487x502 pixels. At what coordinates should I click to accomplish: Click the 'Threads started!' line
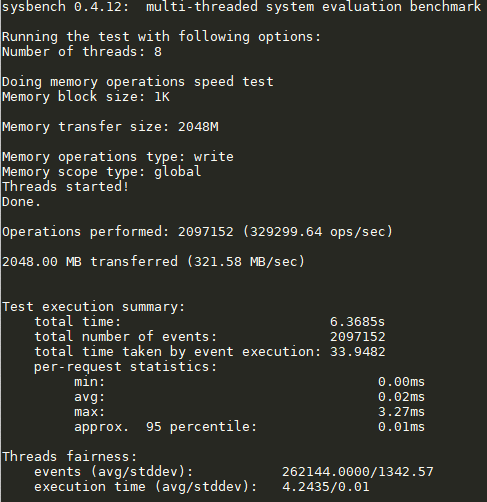coord(65,187)
